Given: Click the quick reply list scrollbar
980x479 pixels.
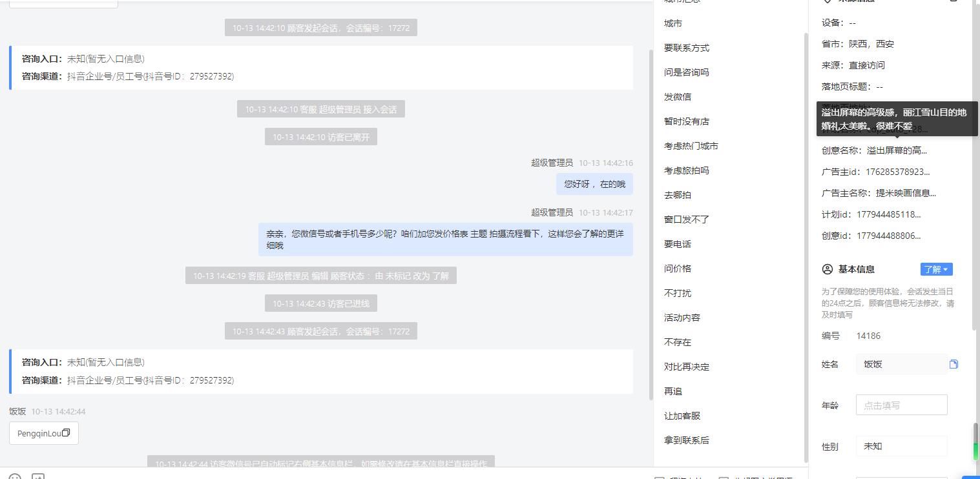Looking at the screenshot, I should tap(805, 248).
